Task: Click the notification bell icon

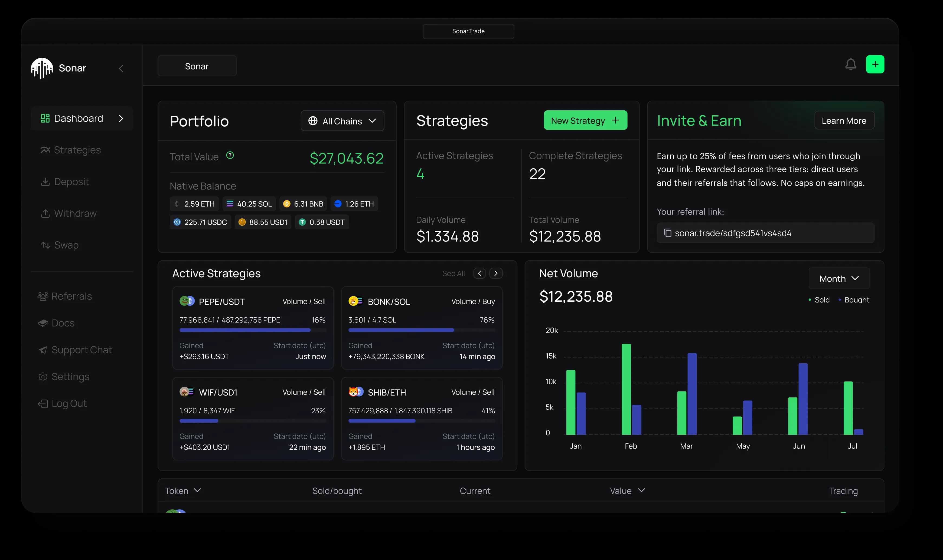Action: pos(850,65)
